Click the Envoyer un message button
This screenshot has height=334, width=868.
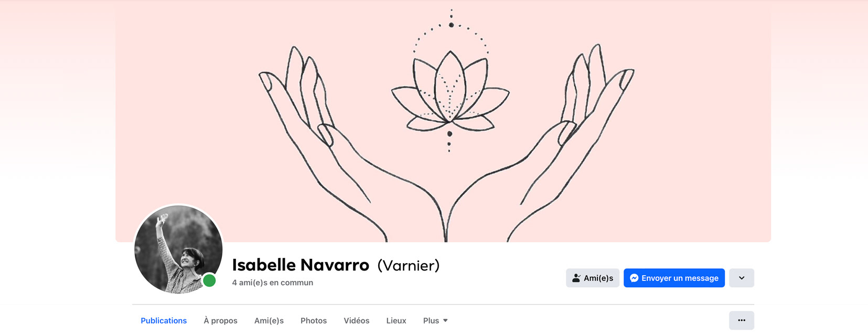(674, 278)
